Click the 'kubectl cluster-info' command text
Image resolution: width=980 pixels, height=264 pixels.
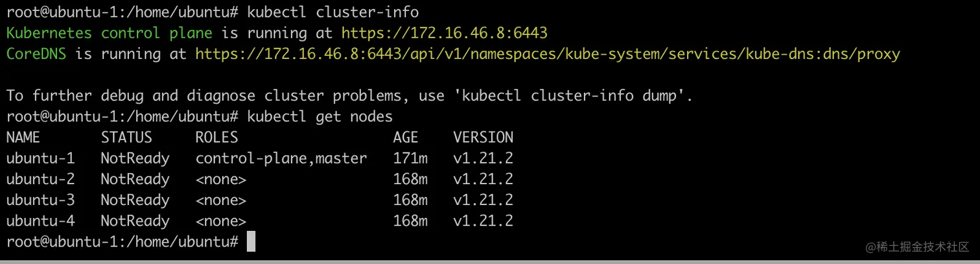332,12
